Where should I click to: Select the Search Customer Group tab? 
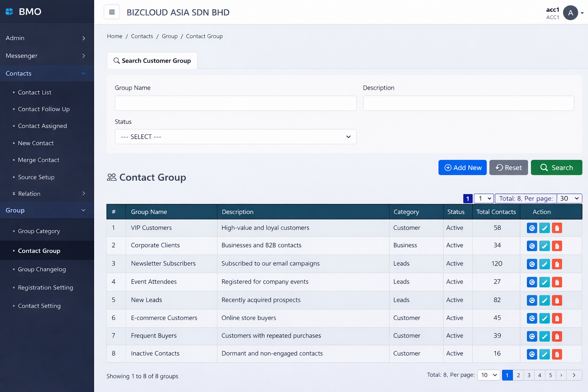coord(152,60)
